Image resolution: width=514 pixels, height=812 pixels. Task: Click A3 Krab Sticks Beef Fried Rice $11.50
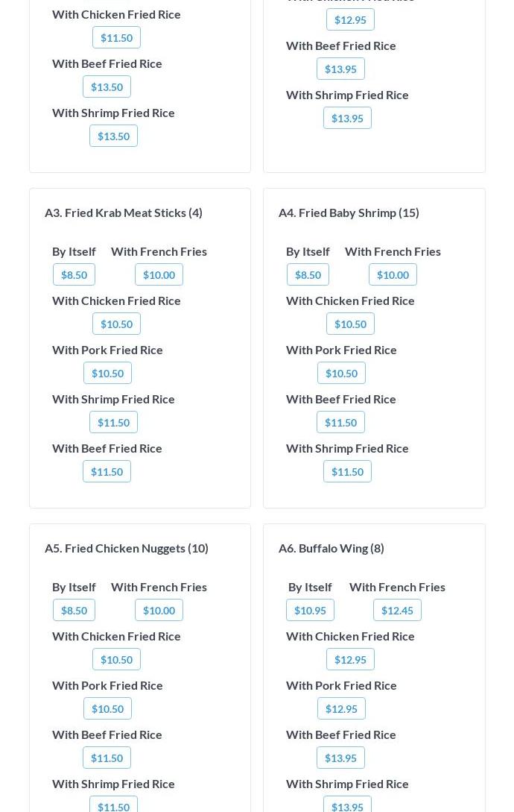pyautogui.click(x=107, y=471)
